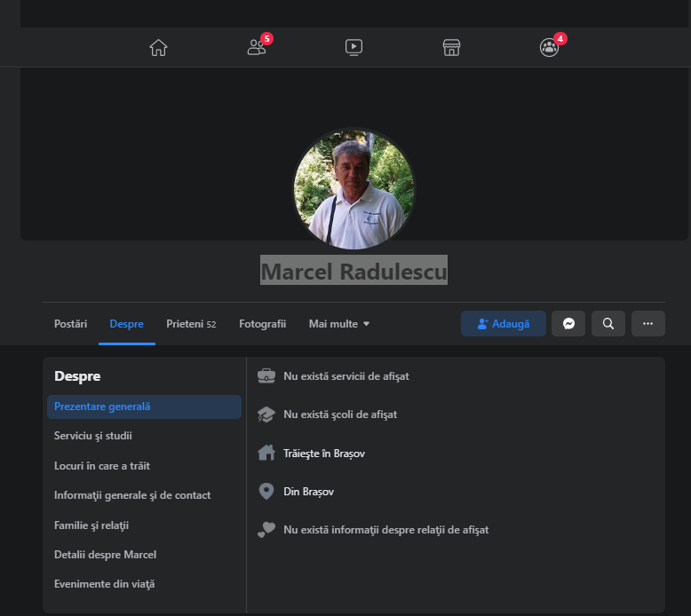
Task: Click the Adaugă add friend button
Action: [504, 324]
